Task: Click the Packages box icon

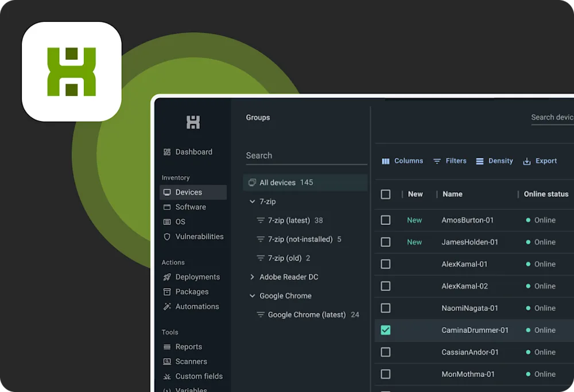Action: (167, 292)
